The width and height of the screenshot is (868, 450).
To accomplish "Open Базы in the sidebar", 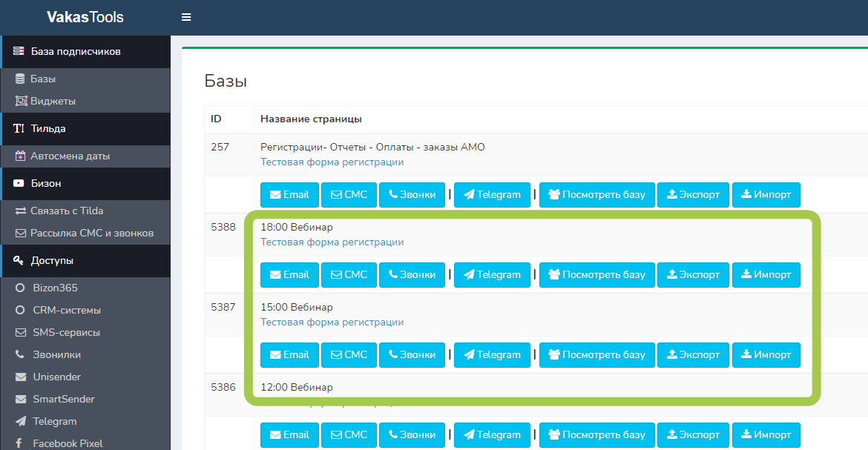I will [x=43, y=79].
